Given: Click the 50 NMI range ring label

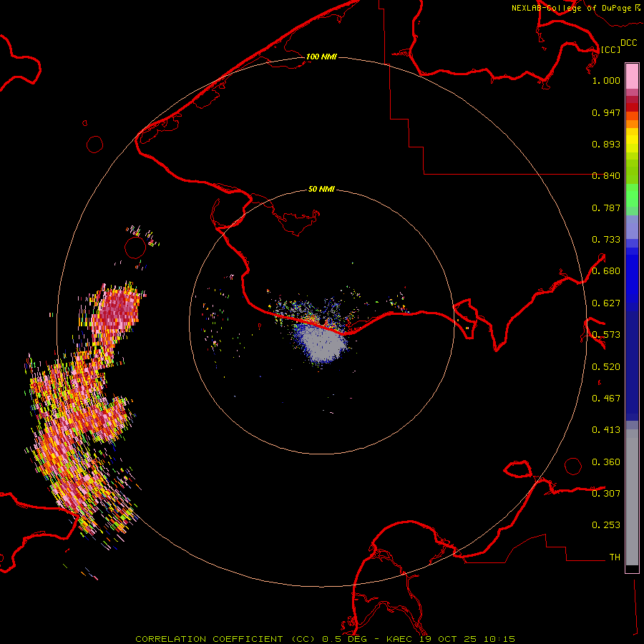Looking at the screenshot, I should coord(321,189).
